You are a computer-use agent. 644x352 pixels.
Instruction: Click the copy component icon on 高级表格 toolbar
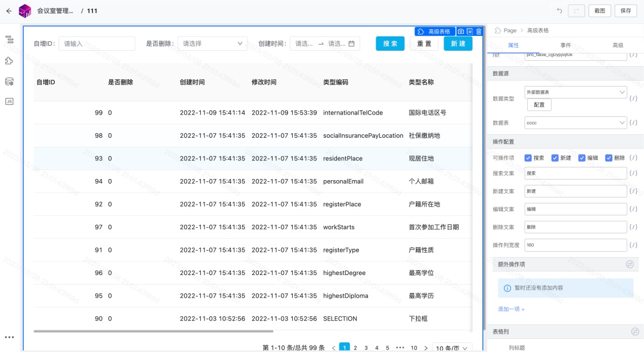click(x=470, y=32)
